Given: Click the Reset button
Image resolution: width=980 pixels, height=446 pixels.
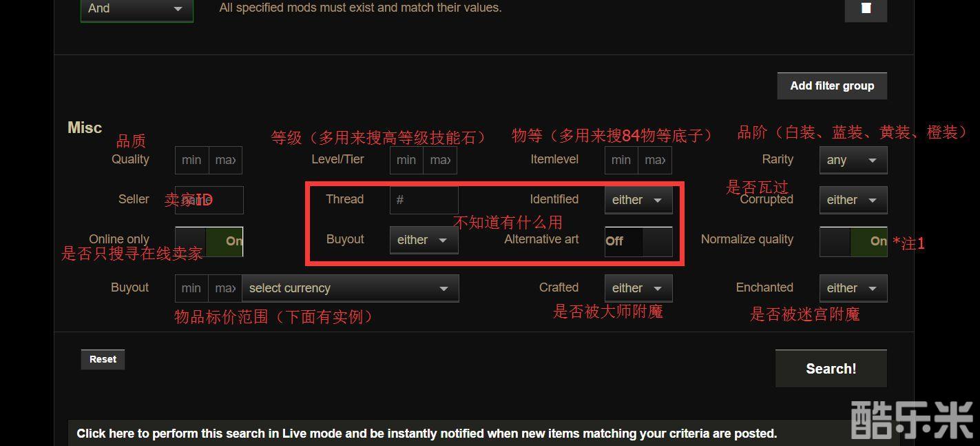Looking at the screenshot, I should (x=103, y=359).
